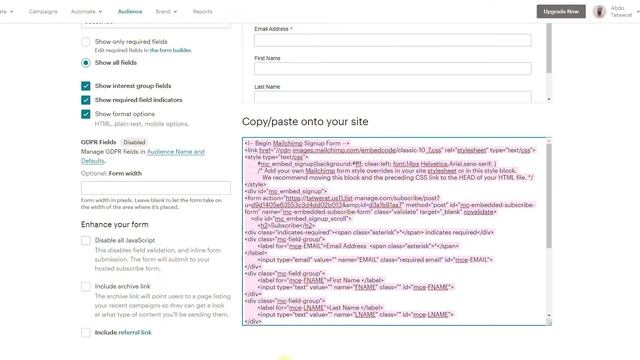This screenshot has height=360, width=640.
Task: Click inside the embed code textarea
Action: coord(394,231)
